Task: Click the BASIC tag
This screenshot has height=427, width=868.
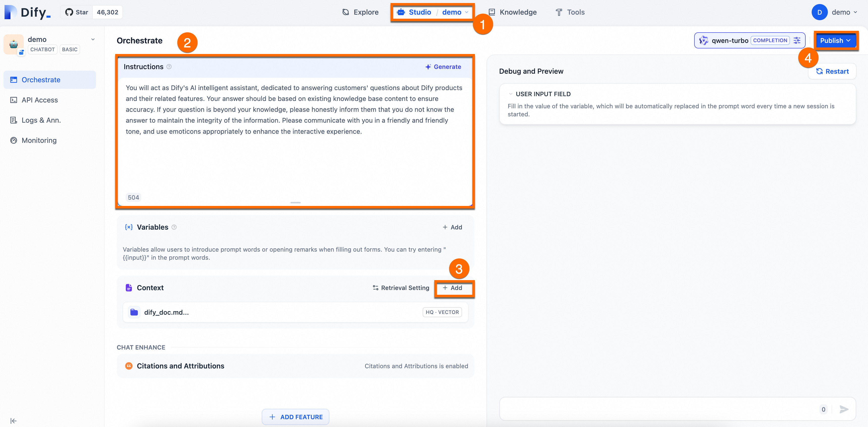Action: pos(70,49)
